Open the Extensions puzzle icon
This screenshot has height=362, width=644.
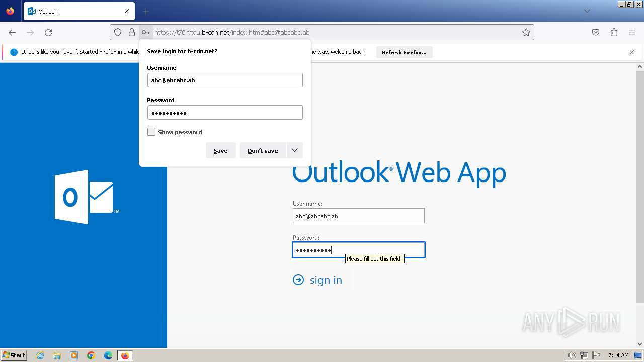tap(614, 32)
